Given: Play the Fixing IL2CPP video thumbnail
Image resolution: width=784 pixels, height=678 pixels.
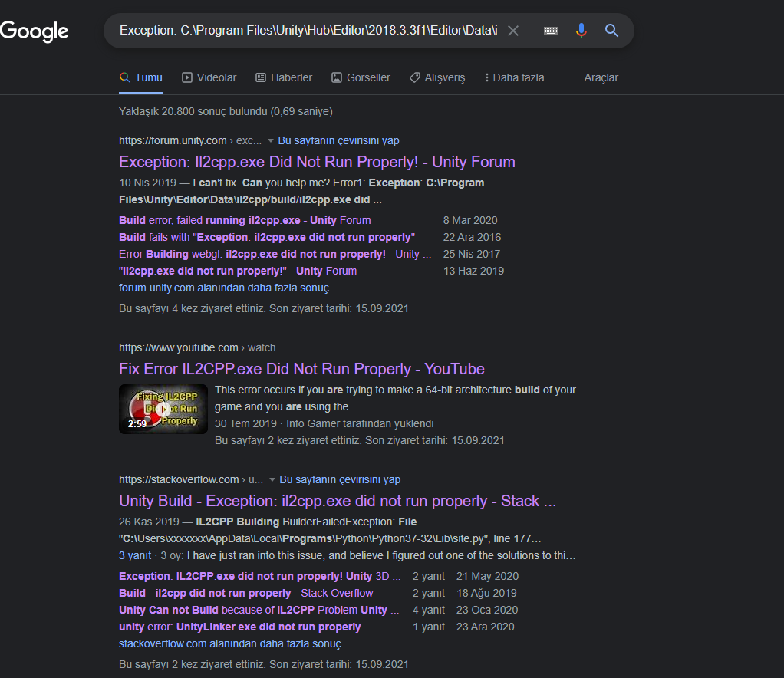Looking at the screenshot, I should click(163, 409).
